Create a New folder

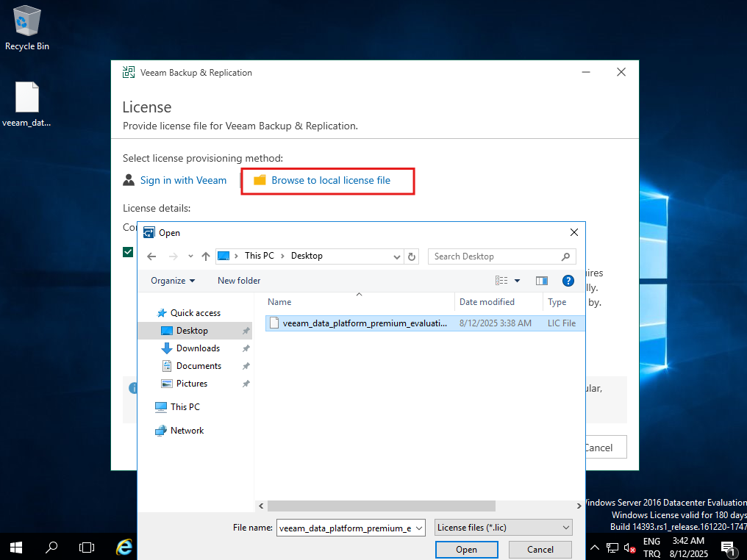tap(239, 281)
